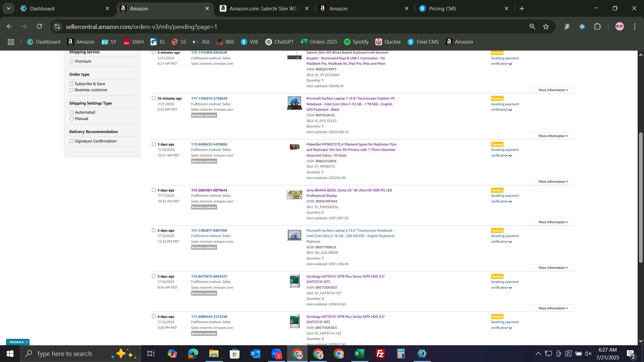Screen dimensions: 644x362
Task: Open the Dashboard bookmark
Action: [x=44, y=42]
